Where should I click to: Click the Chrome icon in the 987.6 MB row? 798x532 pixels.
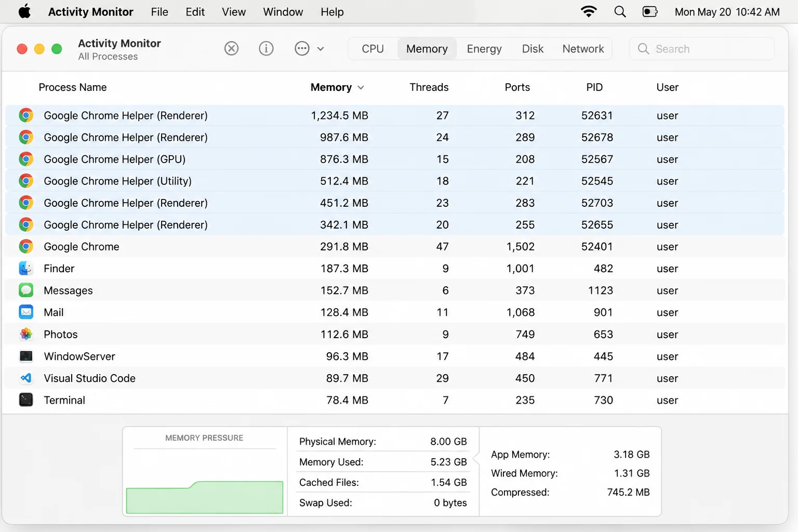(26, 137)
